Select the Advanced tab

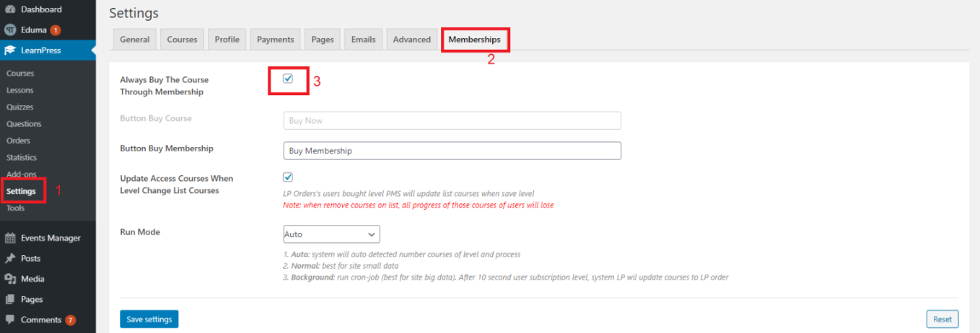click(412, 40)
